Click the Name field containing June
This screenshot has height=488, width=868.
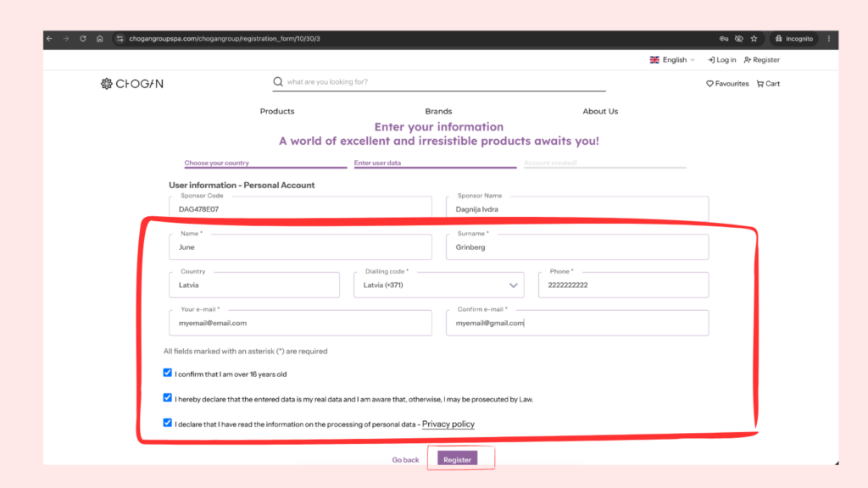coord(301,247)
